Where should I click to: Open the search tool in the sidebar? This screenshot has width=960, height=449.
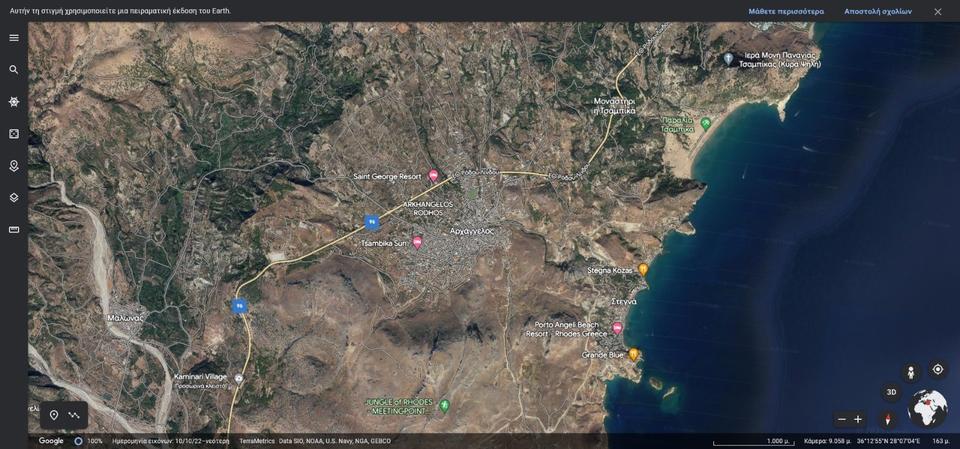click(14, 70)
